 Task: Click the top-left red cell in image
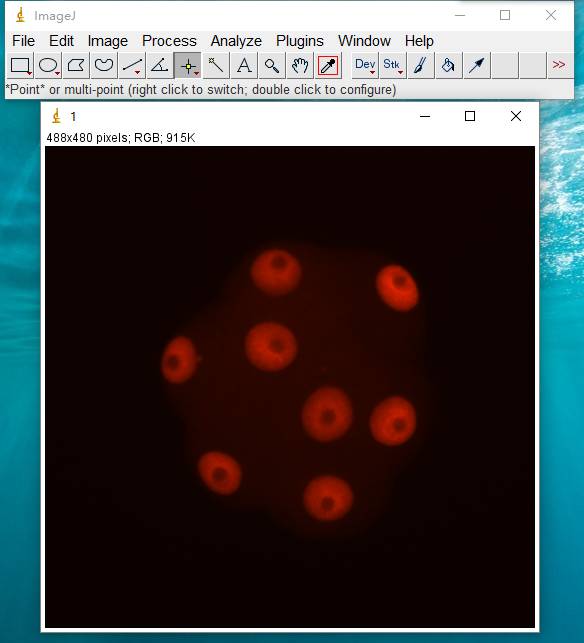276,272
